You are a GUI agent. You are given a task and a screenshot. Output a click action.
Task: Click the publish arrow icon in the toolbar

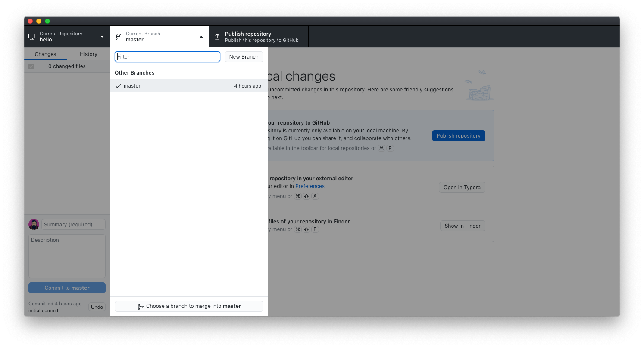click(217, 36)
